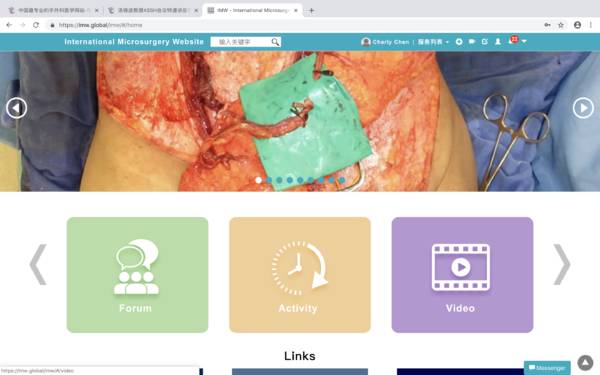Open the browser three-dot menu
600x375 pixels.
(591, 25)
